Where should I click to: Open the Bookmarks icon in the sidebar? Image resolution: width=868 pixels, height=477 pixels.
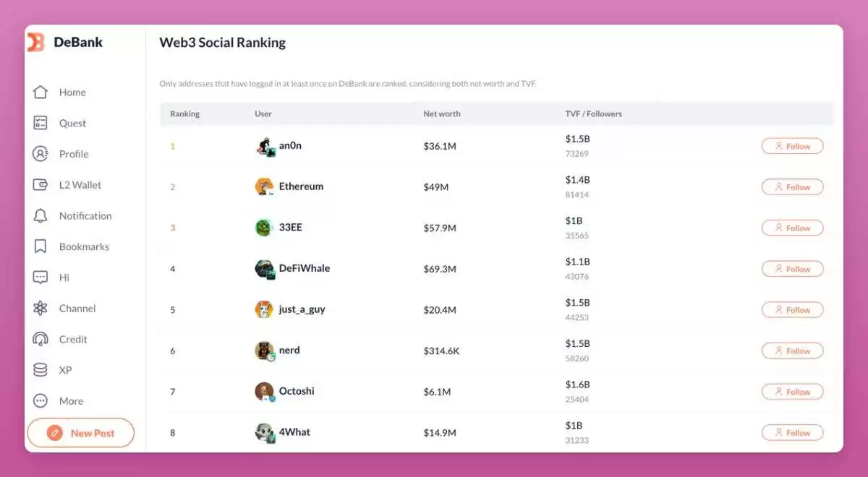[41, 246]
